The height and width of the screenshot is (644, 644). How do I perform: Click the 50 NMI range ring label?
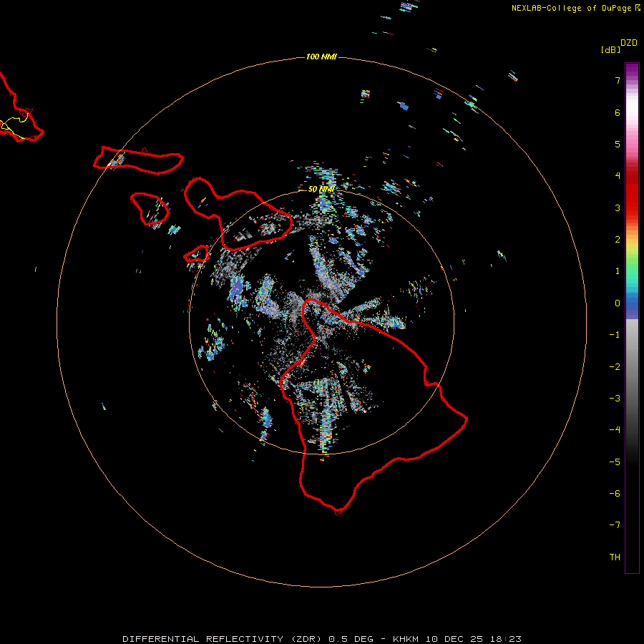point(321,189)
